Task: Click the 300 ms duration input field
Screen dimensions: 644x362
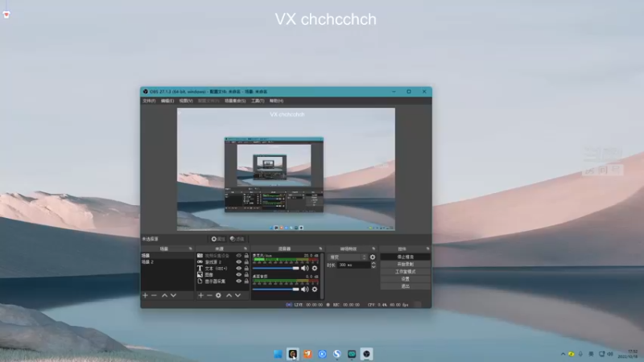Action: tap(353, 265)
